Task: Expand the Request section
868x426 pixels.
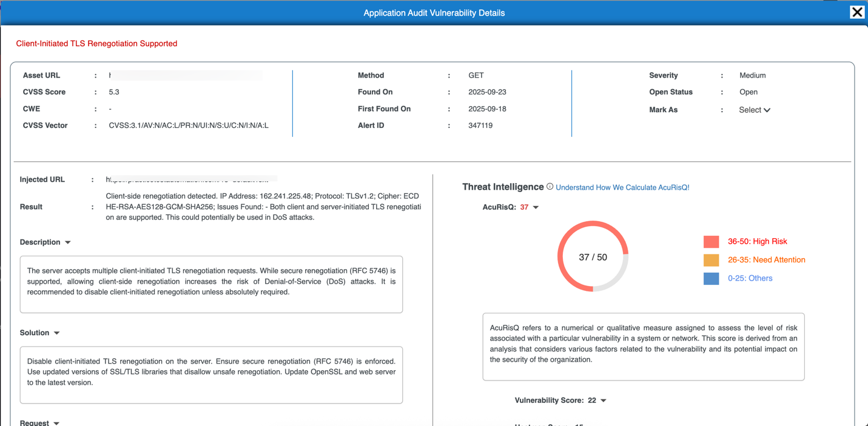Action: point(56,422)
